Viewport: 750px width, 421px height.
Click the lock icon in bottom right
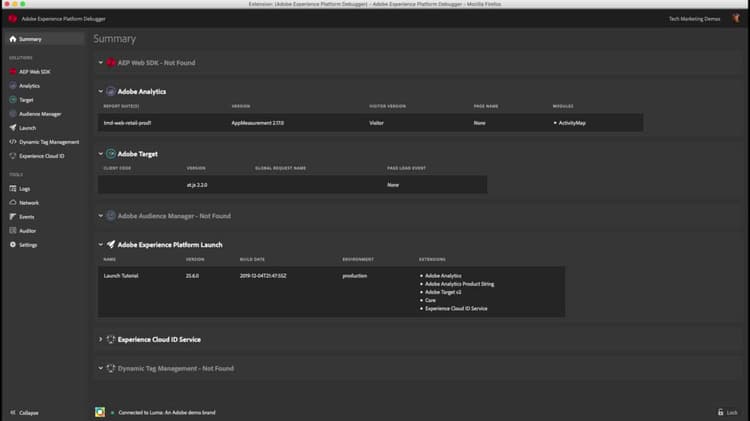pyautogui.click(x=720, y=412)
